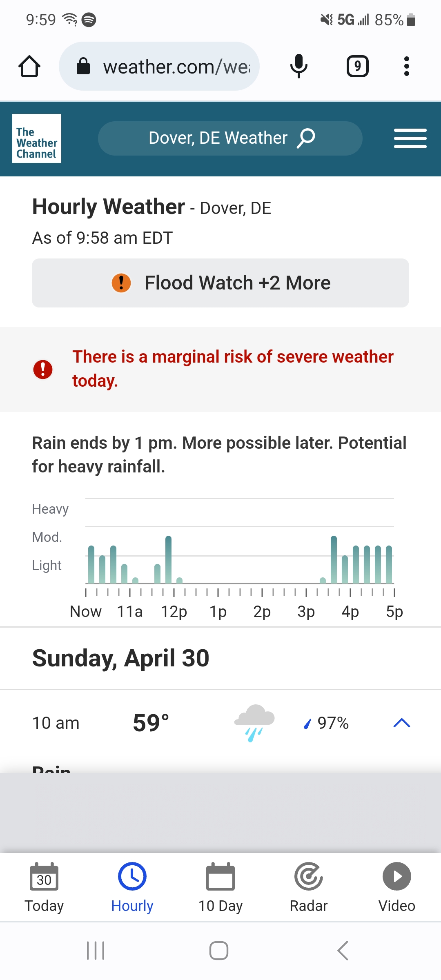The image size is (441, 980).
Task: Collapse the 10 am hourly details
Action: pos(401,723)
